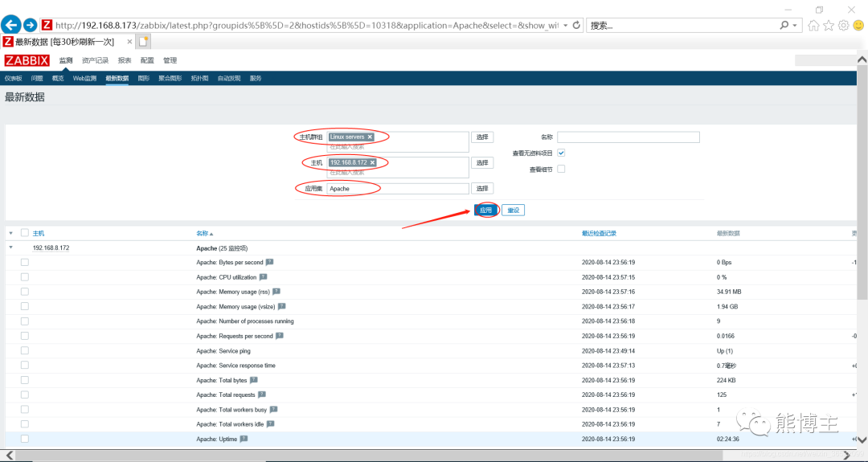
Task: Click help icon next to Apache: Uptime
Action: (x=244, y=439)
